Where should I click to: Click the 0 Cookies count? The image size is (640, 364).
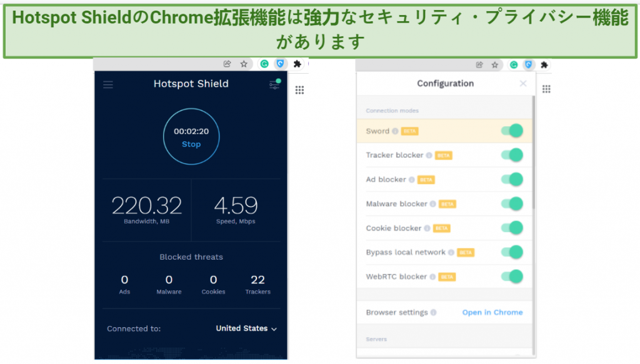click(214, 280)
